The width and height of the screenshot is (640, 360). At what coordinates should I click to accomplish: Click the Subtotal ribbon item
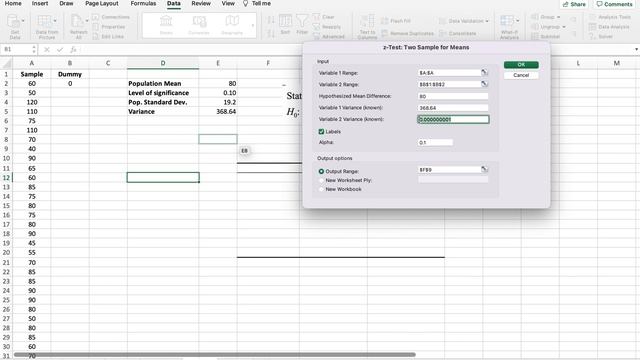(x=545, y=36)
